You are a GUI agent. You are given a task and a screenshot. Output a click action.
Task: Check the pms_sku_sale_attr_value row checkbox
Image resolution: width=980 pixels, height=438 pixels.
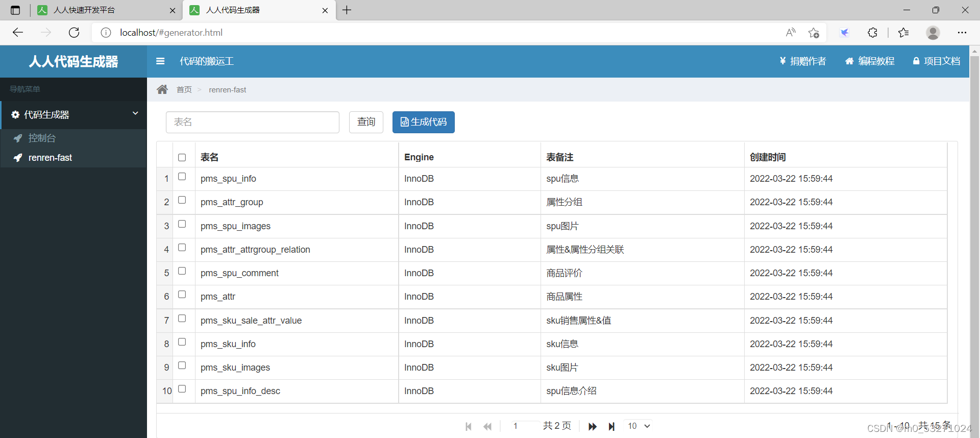[x=182, y=319]
